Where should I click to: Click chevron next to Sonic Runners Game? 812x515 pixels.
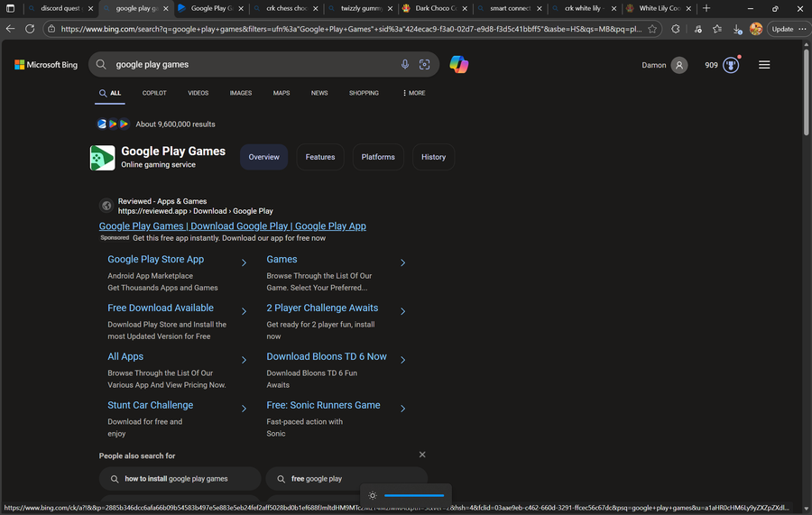(x=403, y=409)
